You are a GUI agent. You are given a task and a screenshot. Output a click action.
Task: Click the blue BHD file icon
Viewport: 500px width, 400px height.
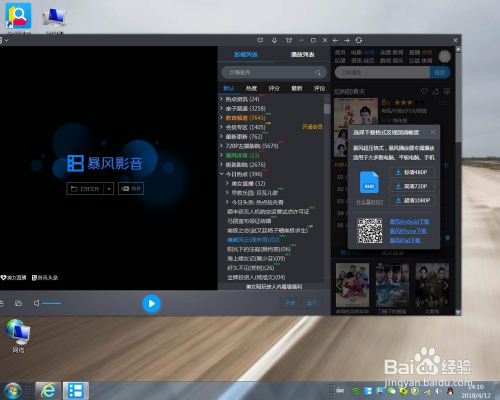coord(369,182)
